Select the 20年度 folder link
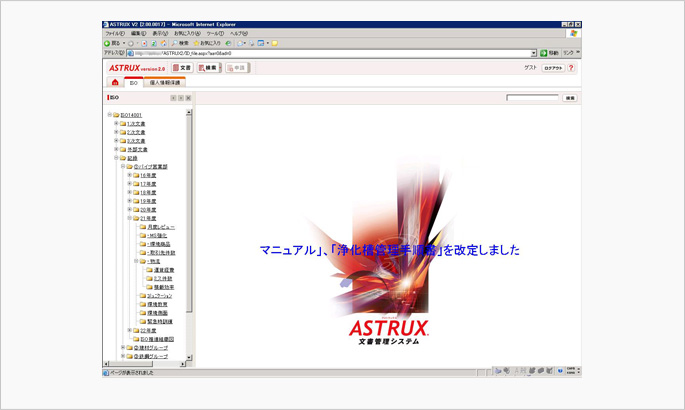 (148, 210)
